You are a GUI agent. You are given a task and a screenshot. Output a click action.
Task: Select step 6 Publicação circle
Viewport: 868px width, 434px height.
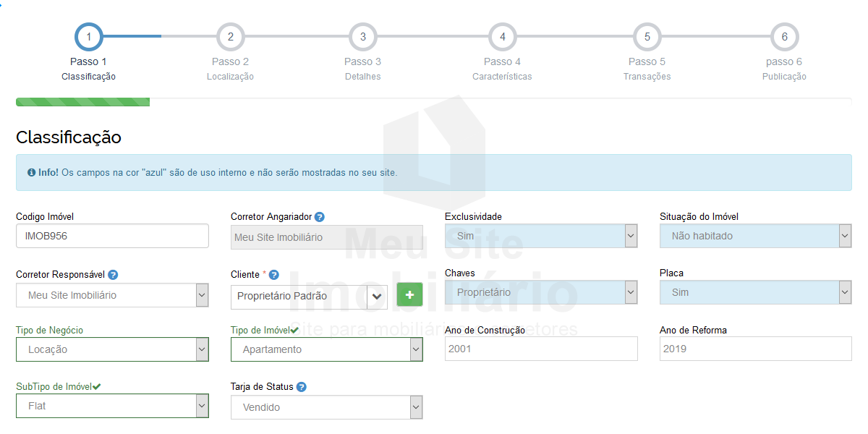tap(784, 37)
